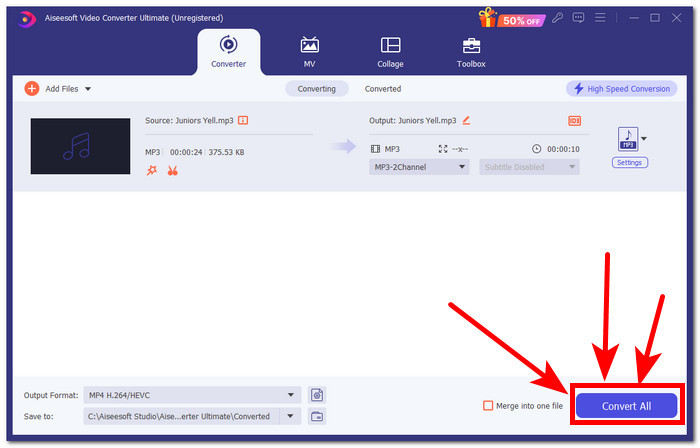
Task: Rename output with the pencil icon
Action: [x=466, y=120]
